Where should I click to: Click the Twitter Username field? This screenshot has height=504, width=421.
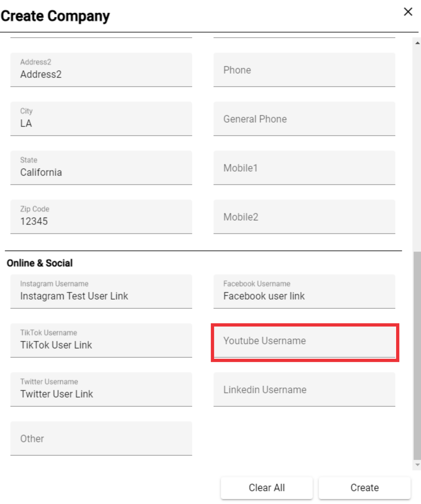click(x=101, y=390)
